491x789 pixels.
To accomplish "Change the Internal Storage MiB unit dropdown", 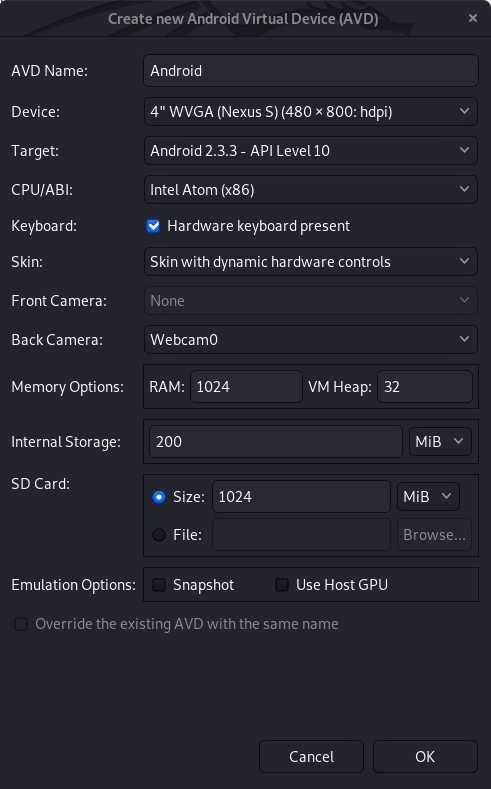I will point(440,442).
